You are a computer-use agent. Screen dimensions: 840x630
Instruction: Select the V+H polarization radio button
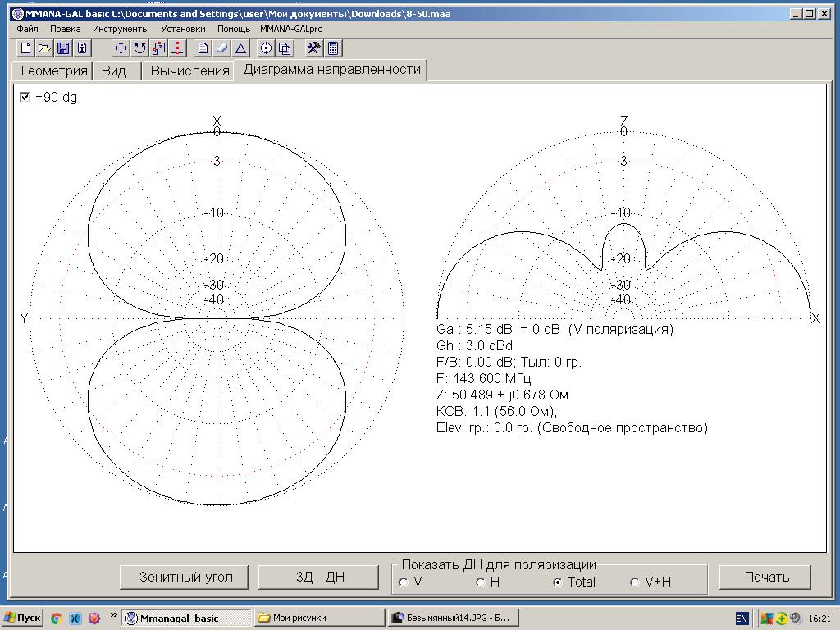coord(635,582)
